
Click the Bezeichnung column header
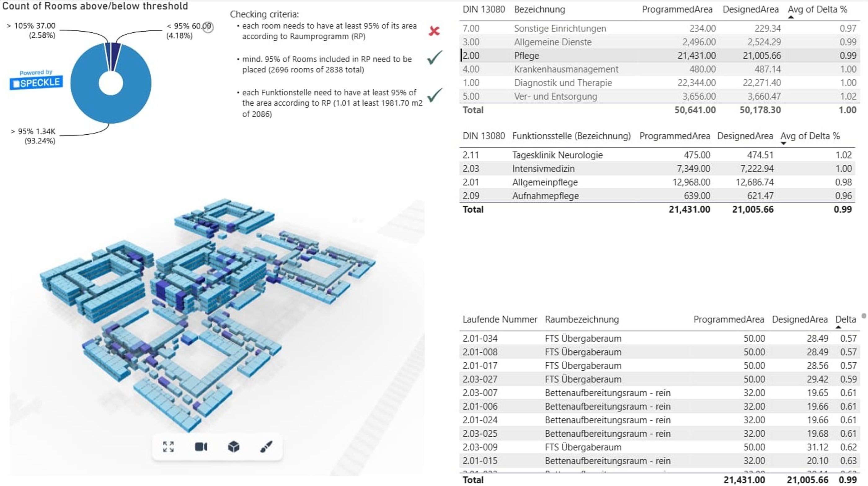(539, 9)
